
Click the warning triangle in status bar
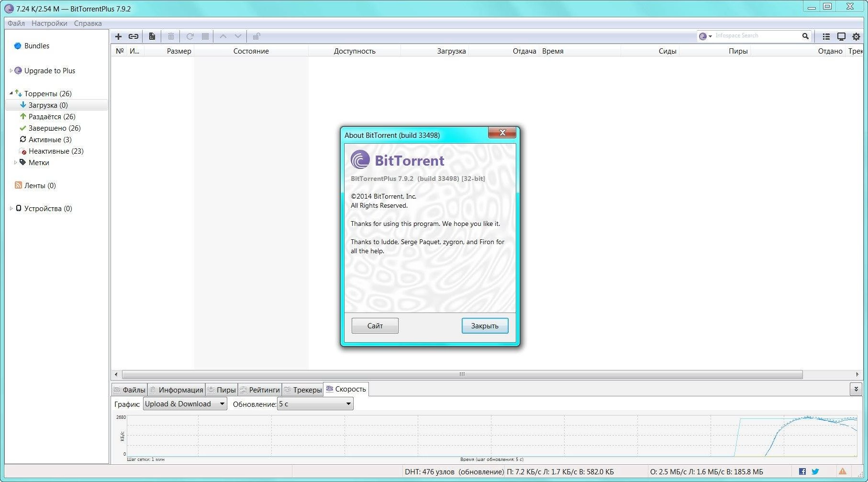click(x=843, y=471)
